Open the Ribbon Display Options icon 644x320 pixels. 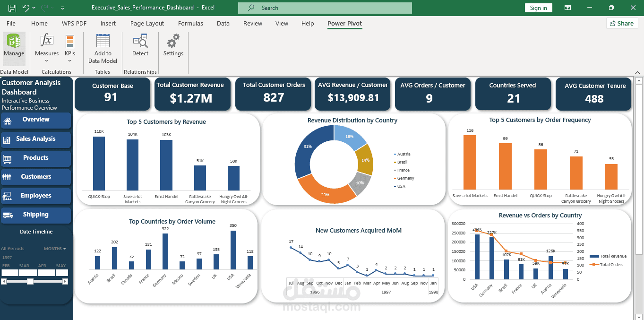click(x=567, y=8)
